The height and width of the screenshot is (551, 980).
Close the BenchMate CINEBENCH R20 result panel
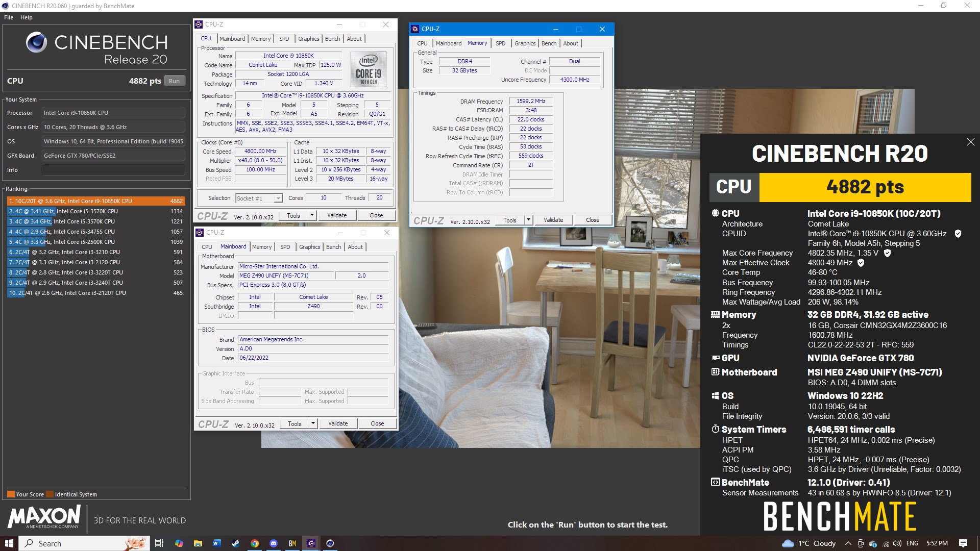coord(970,142)
